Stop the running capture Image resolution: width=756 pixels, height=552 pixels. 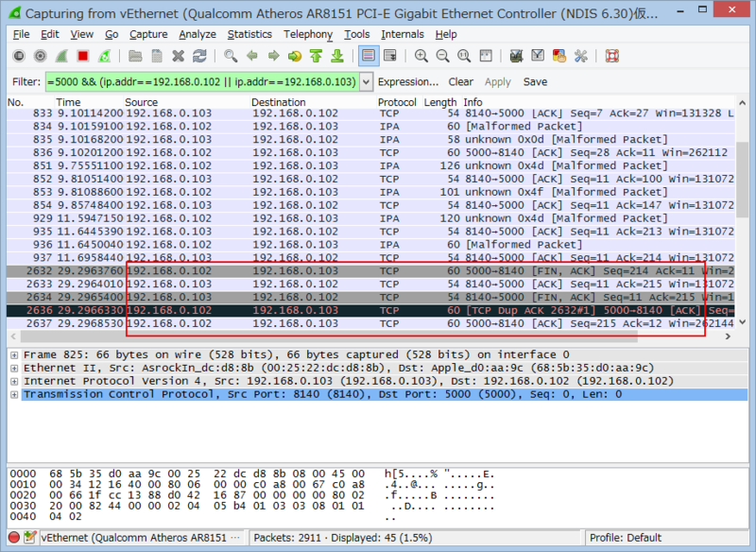tap(83, 56)
